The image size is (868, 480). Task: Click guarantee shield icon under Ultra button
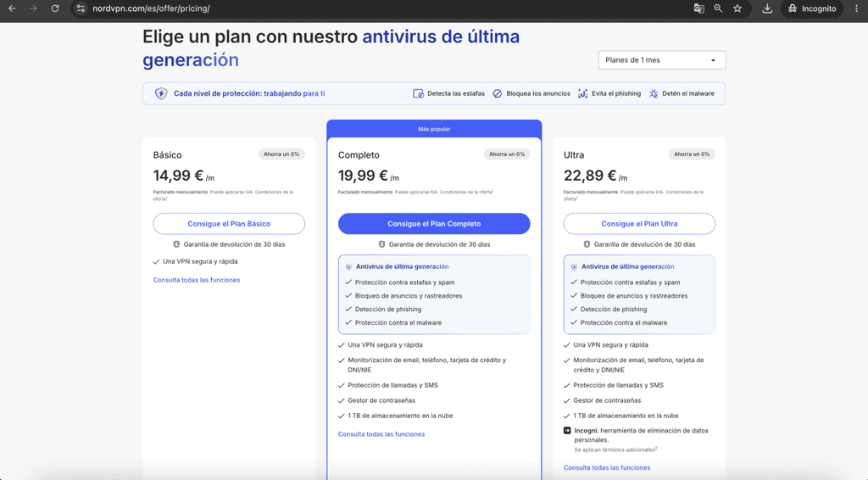587,244
